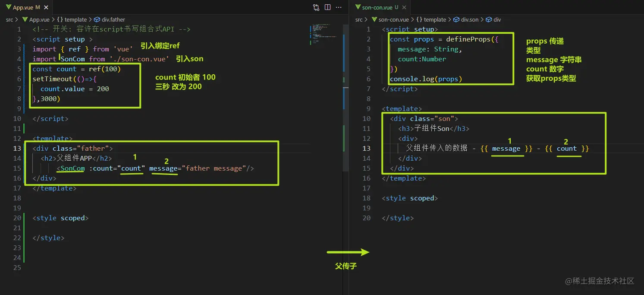This screenshot has width=644, height=295.
Task: Open Changes compare icon in App.vue pane
Action: coord(316,7)
